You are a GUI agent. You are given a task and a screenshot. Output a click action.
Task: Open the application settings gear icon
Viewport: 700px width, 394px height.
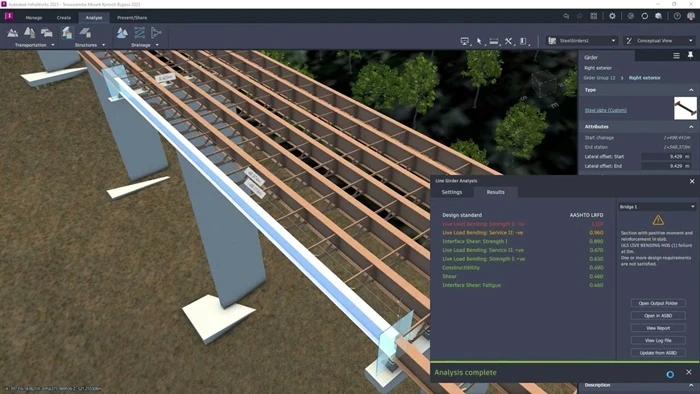[612, 16]
